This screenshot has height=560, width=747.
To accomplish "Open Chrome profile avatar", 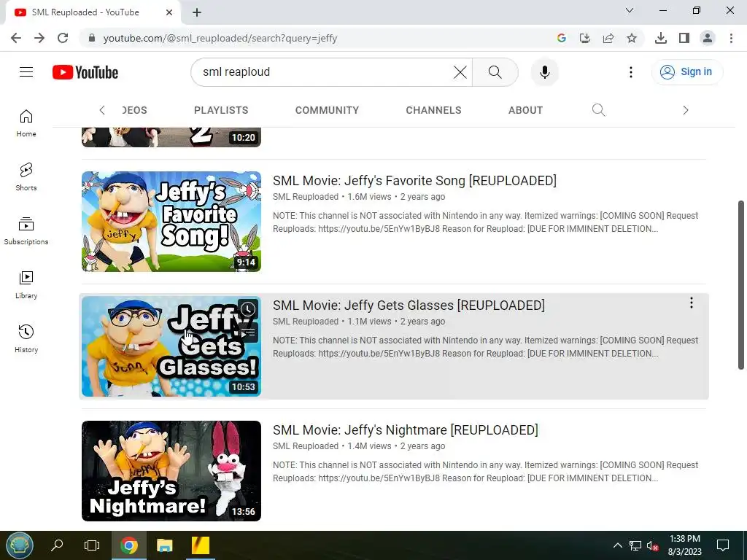I will click(708, 38).
